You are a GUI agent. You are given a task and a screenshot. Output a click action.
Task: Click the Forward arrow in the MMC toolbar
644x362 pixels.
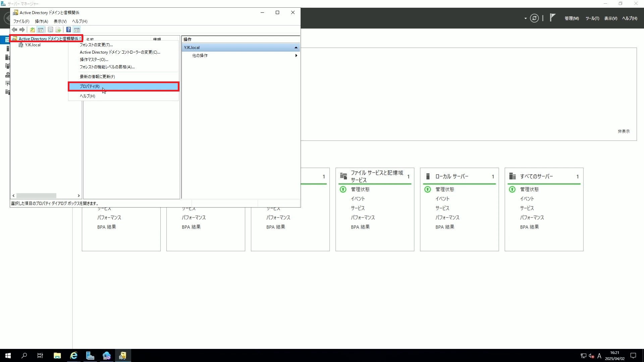(x=22, y=30)
